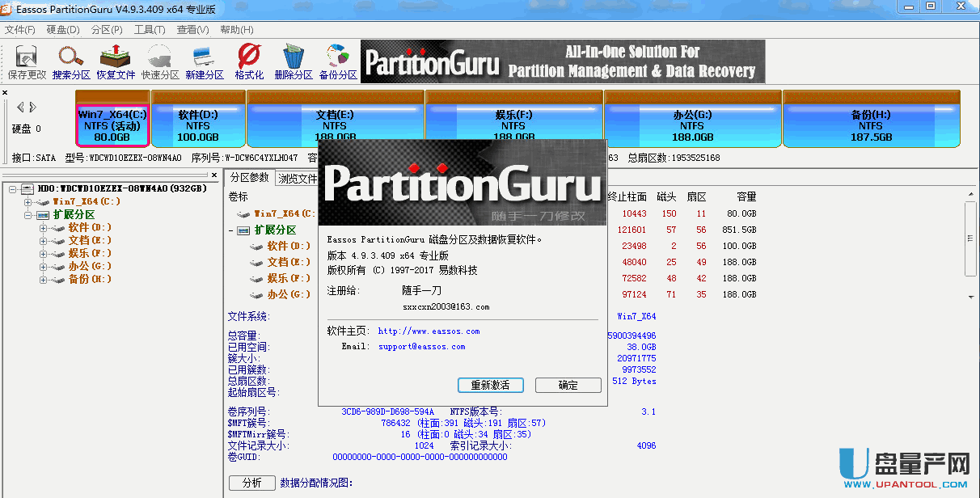Click the 保存更改 save changes toolbar icon

pos(27,61)
